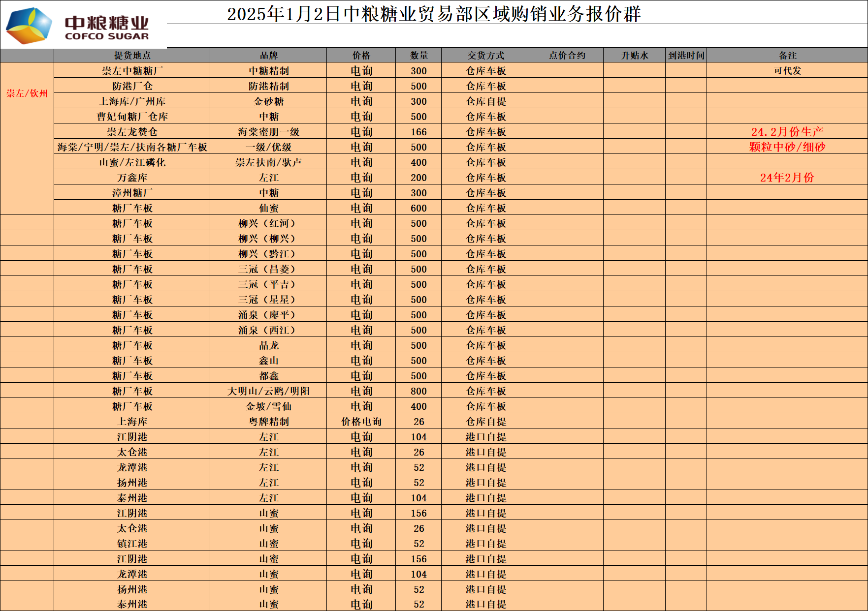Click the 备注 column header
The image size is (868, 611).
pyautogui.click(x=787, y=56)
